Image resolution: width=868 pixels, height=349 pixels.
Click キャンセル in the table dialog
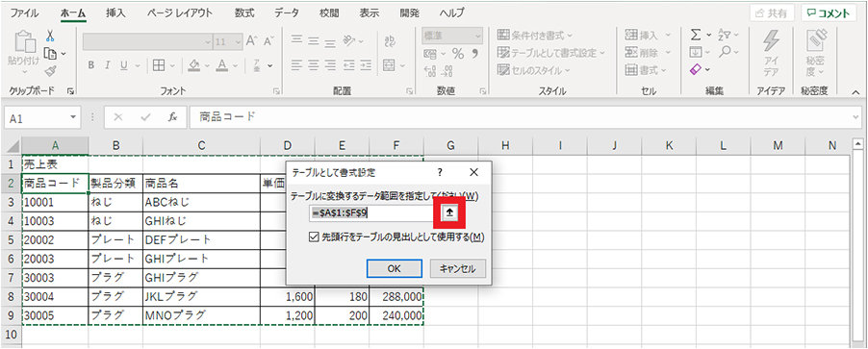(x=458, y=268)
